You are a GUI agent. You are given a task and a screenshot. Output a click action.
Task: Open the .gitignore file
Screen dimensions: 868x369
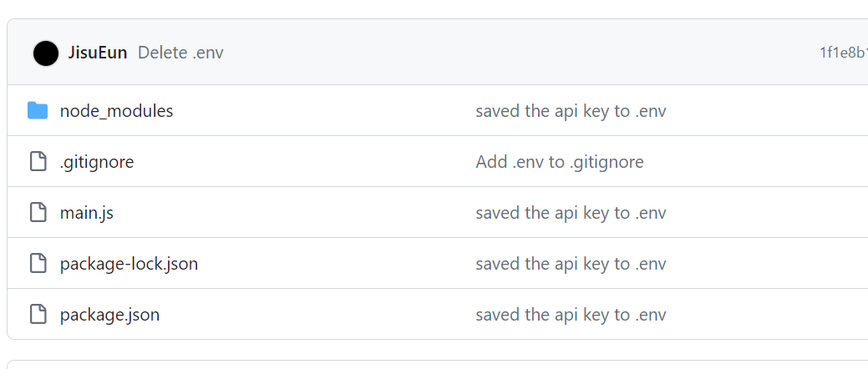pyautogui.click(x=97, y=161)
